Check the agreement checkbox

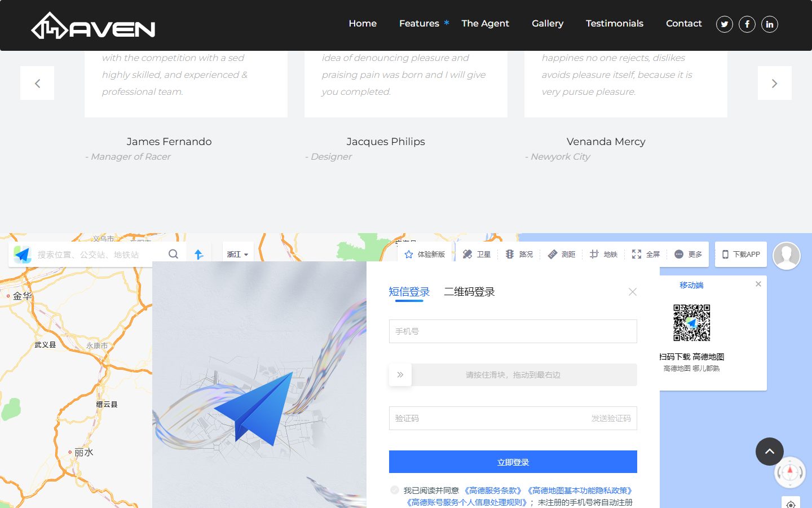pyautogui.click(x=395, y=490)
